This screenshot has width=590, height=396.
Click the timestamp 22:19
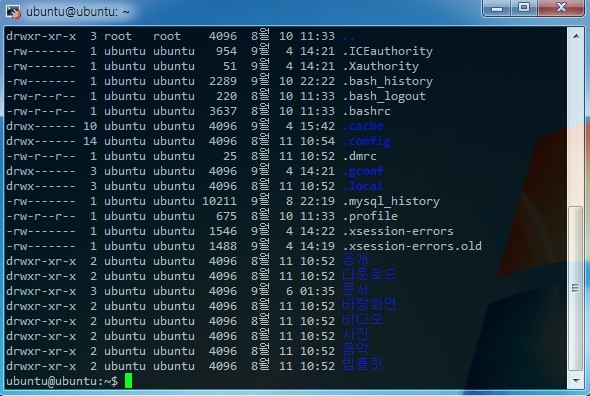coord(317,201)
